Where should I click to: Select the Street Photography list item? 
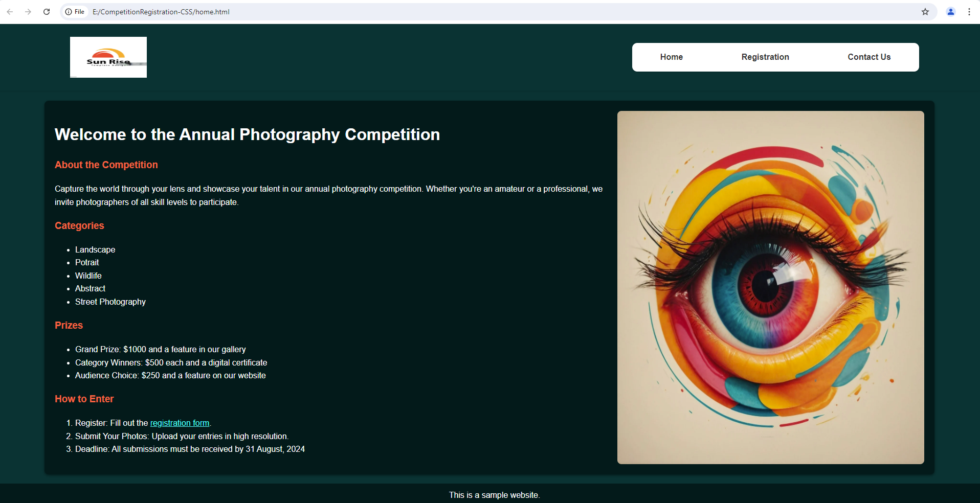(110, 302)
